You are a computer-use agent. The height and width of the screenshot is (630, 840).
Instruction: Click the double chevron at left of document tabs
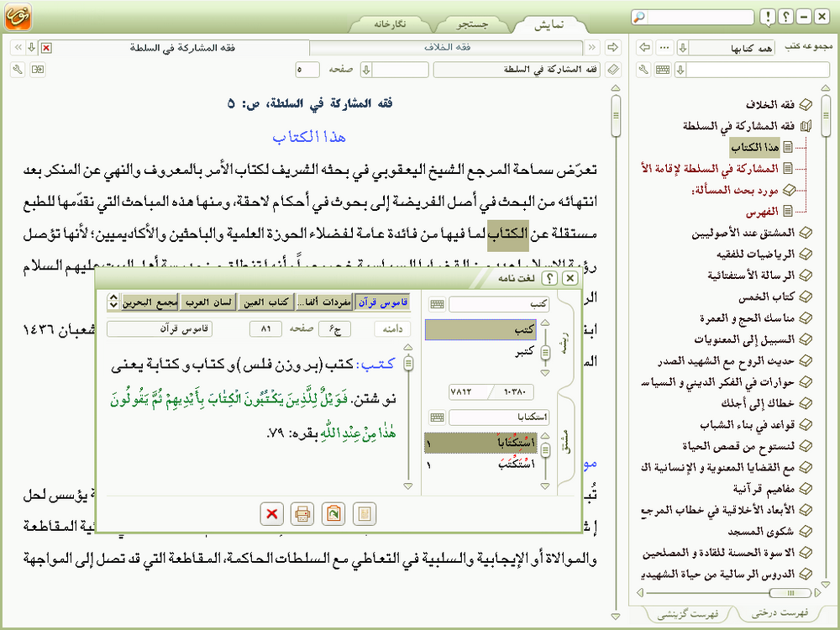tap(18, 47)
